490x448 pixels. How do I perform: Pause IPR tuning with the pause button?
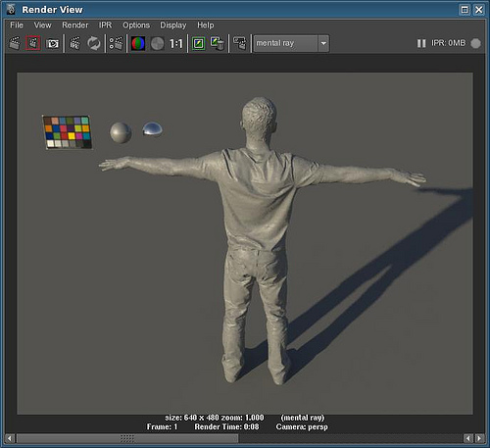[x=421, y=43]
